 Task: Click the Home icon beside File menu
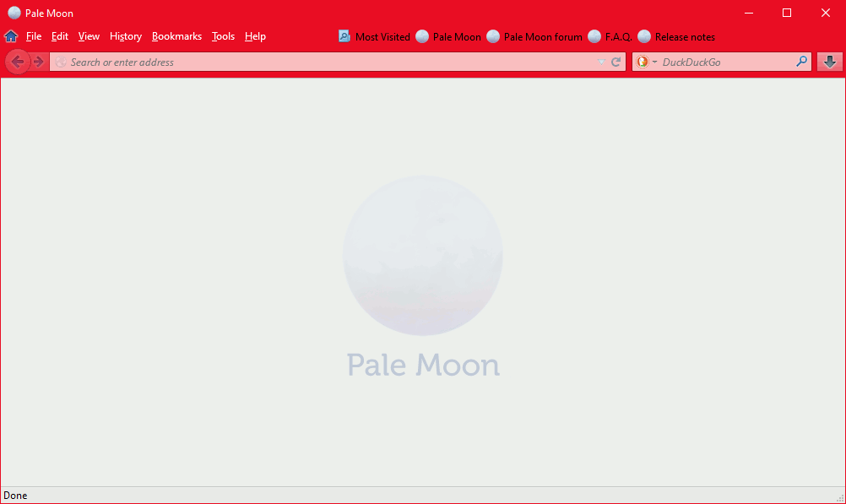coord(11,36)
